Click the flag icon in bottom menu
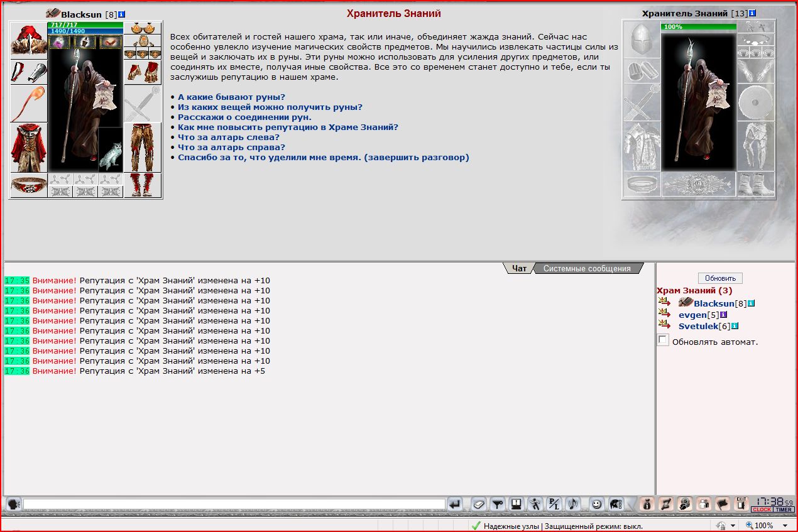The width and height of the screenshot is (798, 532). tap(723, 504)
